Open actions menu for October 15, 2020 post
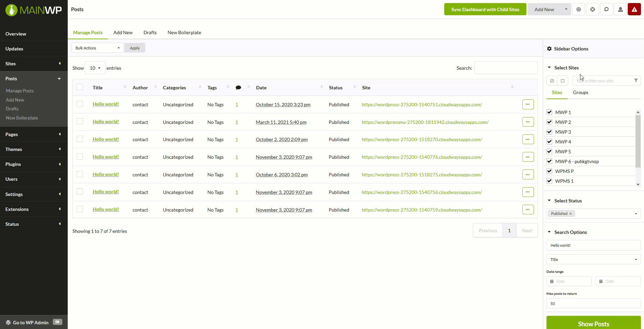Viewport: 644px width, 329px height. tap(528, 104)
